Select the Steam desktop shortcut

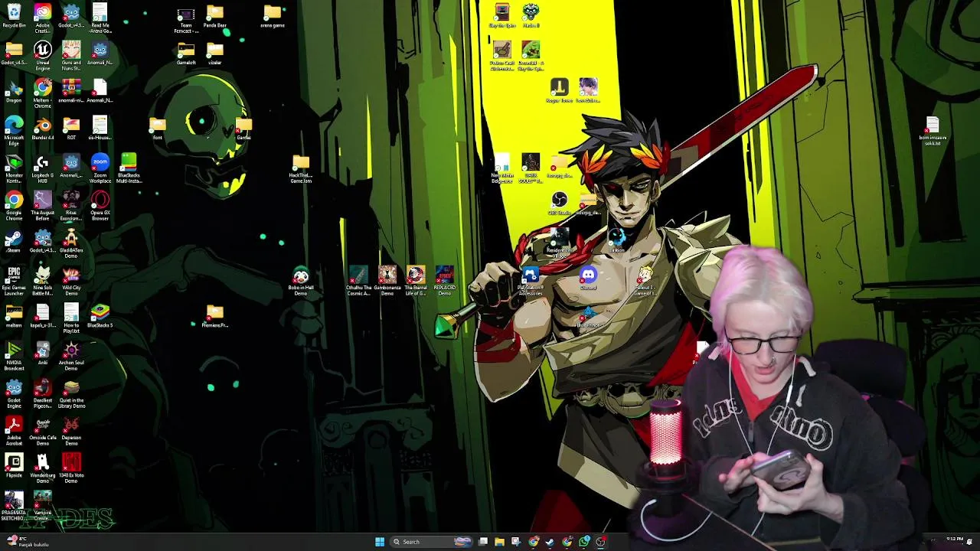click(14, 241)
